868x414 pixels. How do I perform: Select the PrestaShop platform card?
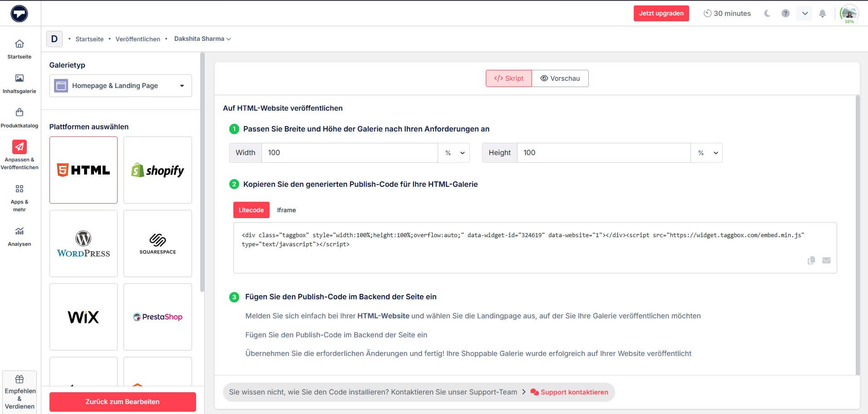158,317
